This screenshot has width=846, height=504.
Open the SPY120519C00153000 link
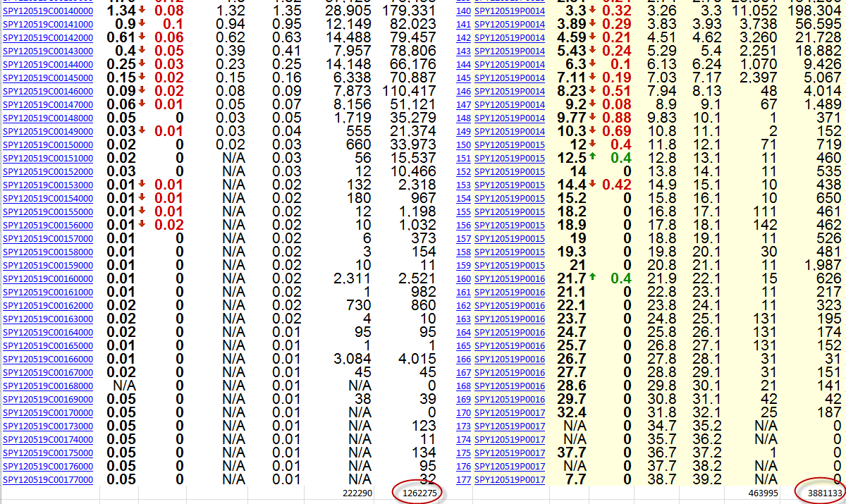(48, 185)
